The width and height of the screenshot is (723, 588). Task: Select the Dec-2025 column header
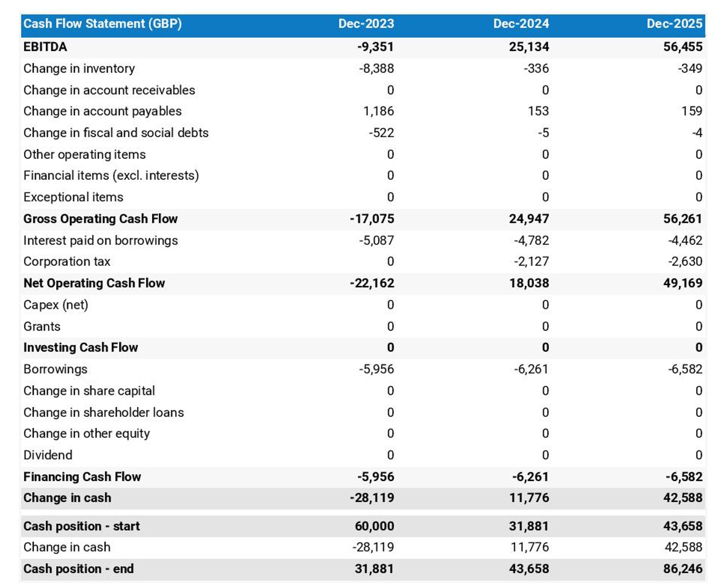point(676,24)
